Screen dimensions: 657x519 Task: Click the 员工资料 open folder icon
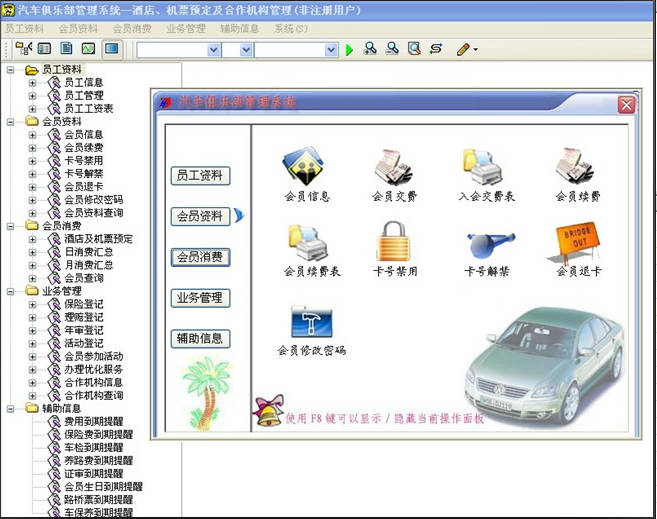click(31, 70)
